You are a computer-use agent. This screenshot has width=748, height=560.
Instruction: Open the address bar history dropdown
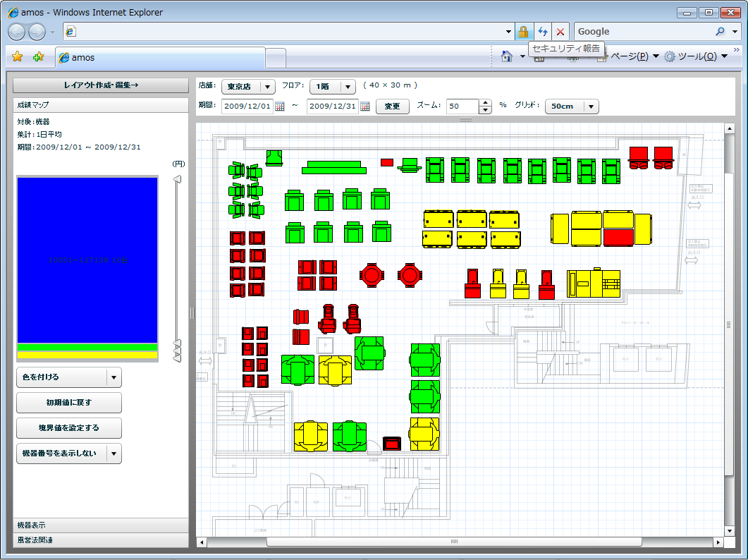tap(508, 32)
